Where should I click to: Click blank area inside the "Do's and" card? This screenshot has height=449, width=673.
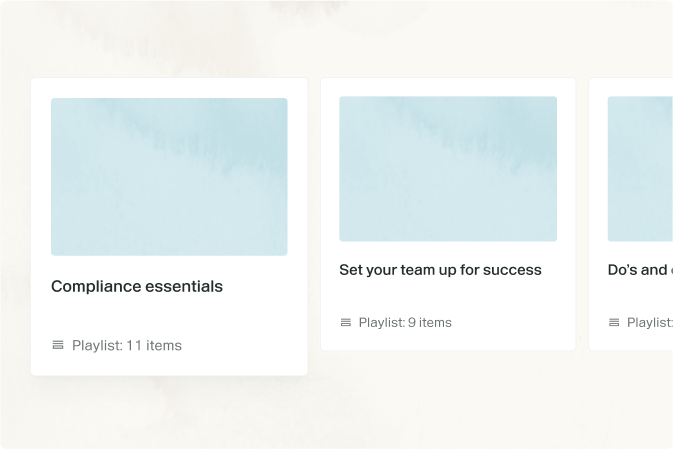pyautogui.click(x=640, y=297)
